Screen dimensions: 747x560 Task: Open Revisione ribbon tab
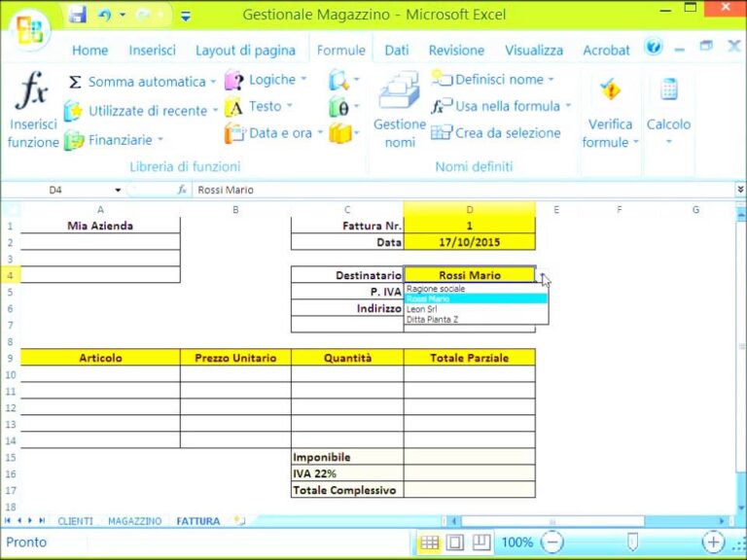(456, 50)
